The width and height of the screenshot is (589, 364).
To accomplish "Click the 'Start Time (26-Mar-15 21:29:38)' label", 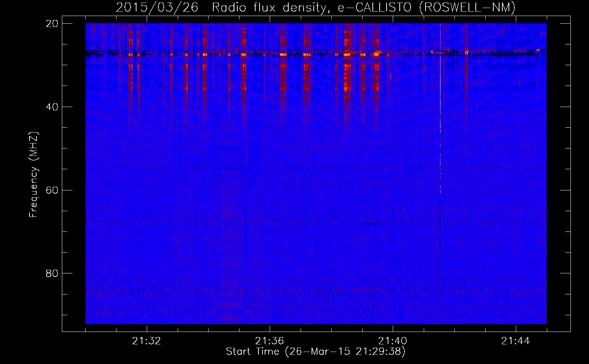I will (x=316, y=352).
